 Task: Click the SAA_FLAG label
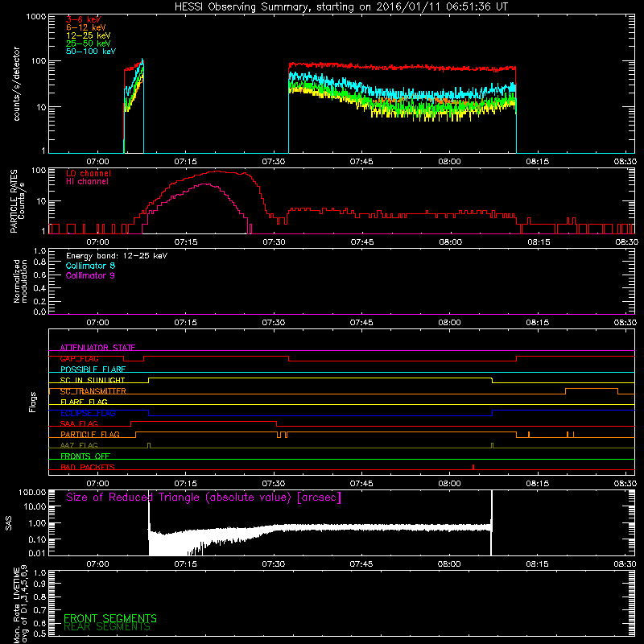(x=79, y=423)
